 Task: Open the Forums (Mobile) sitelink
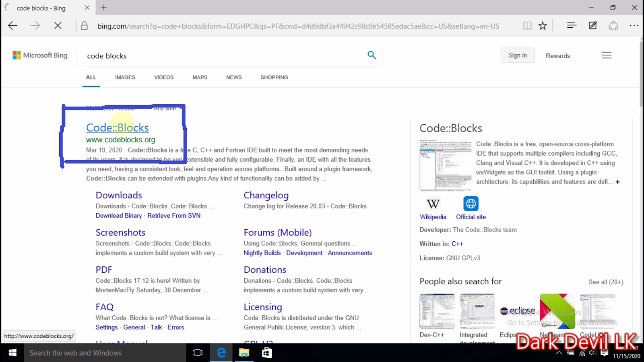pyautogui.click(x=278, y=232)
